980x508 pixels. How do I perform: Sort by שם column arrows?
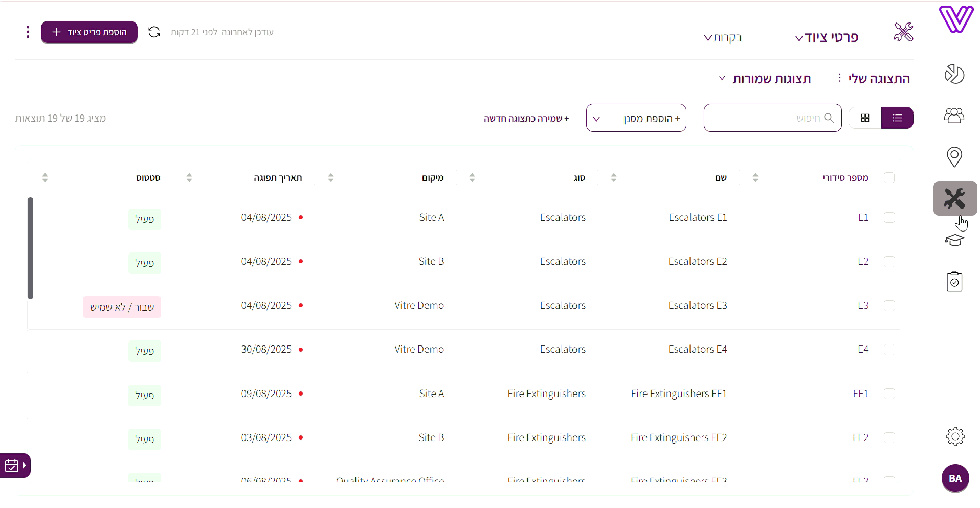(614, 178)
